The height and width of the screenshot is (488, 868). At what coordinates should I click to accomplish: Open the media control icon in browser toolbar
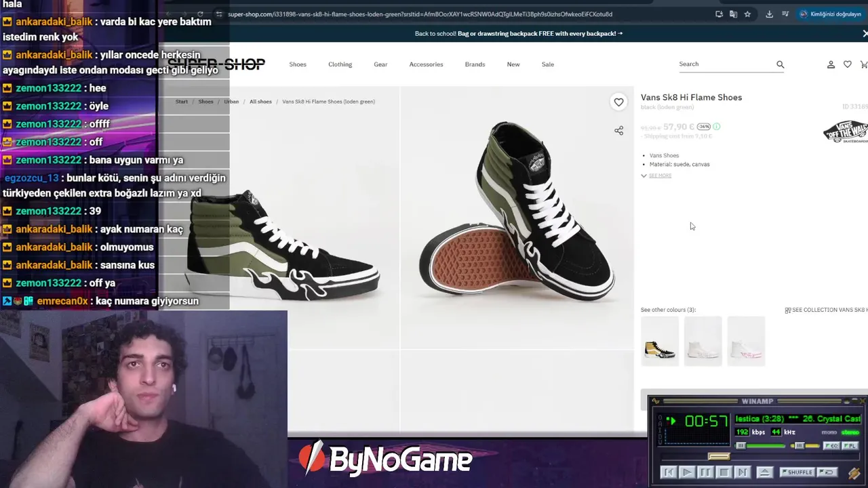coord(785,14)
